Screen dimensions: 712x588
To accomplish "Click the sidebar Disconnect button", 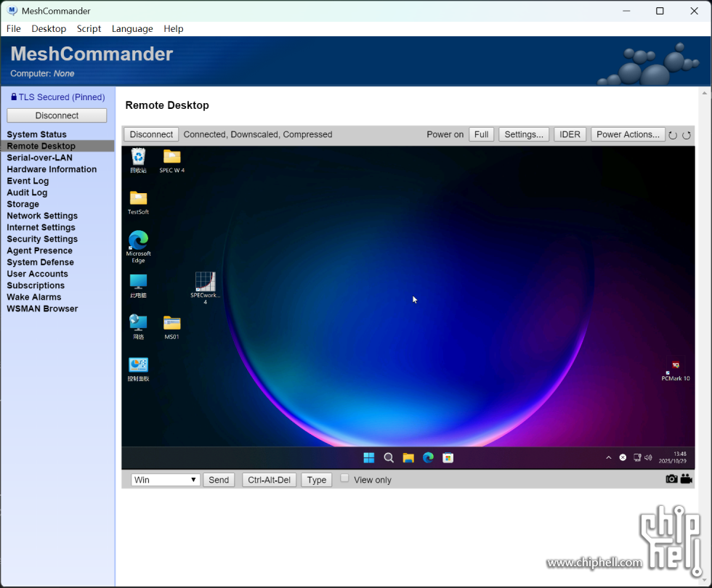I will [57, 115].
